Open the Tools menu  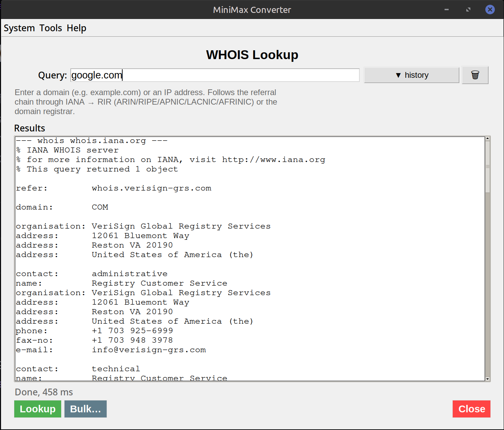point(51,28)
